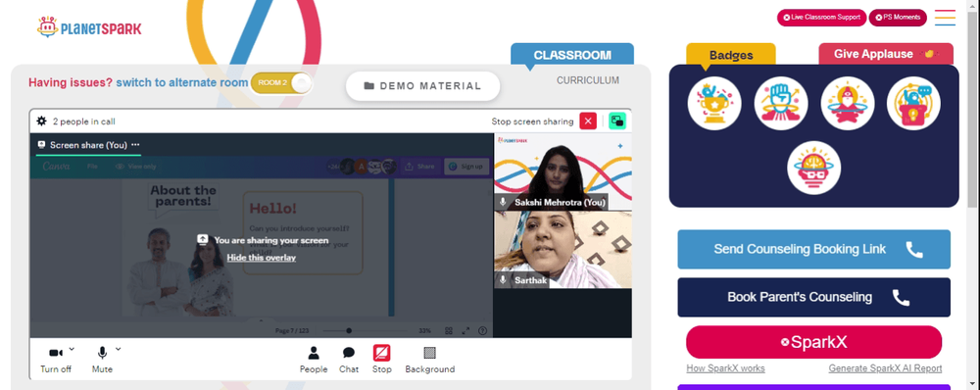The image size is (980, 390).
Task: Open Background effects
Action: tap(430, 360)
